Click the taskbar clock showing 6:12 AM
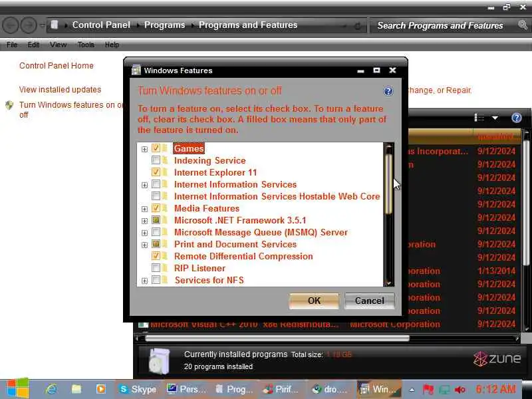This screenshot has width=532, height=399. [495, 389]
